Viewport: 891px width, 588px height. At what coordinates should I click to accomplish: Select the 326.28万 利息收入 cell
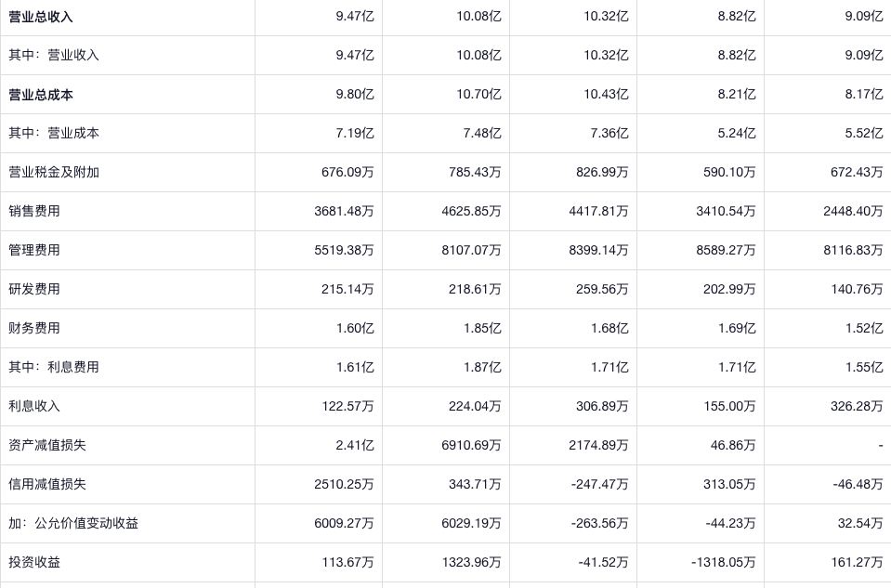coord(857,406)
